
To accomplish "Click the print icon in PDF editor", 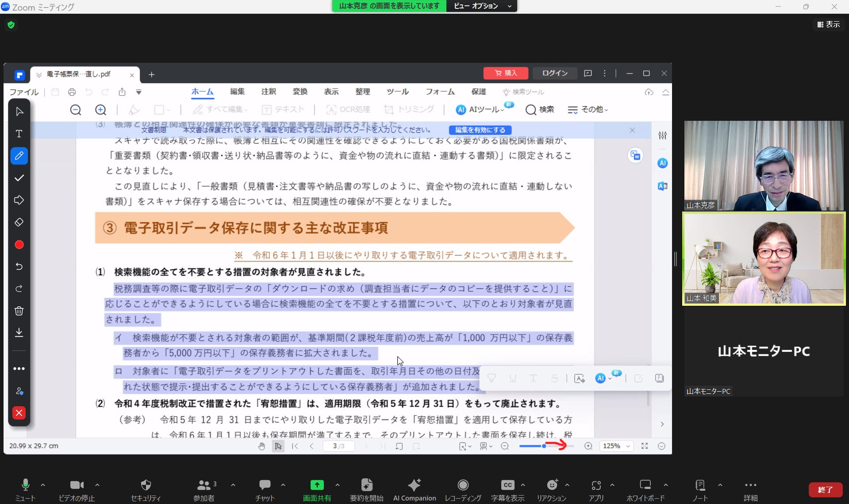I will pos(72,92).
